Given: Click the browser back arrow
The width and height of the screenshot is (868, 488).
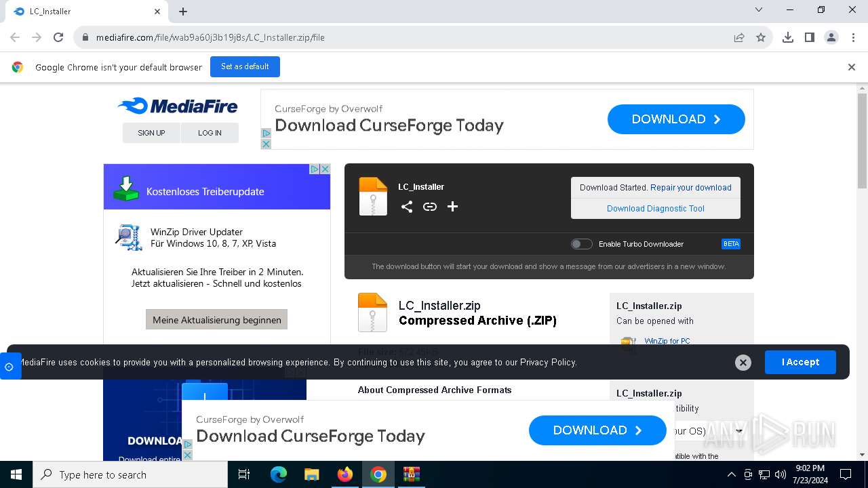Looking at the screenshot, I should (15, 37).
